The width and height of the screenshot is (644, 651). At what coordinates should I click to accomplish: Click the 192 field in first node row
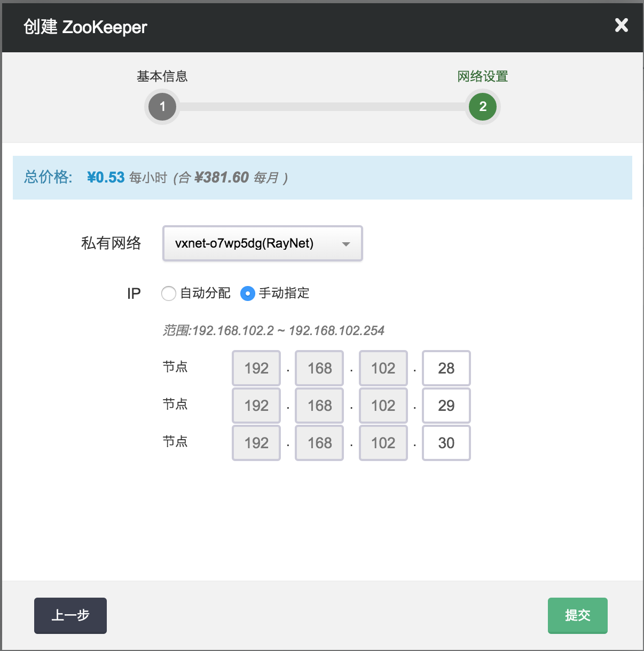click(256, 368)
